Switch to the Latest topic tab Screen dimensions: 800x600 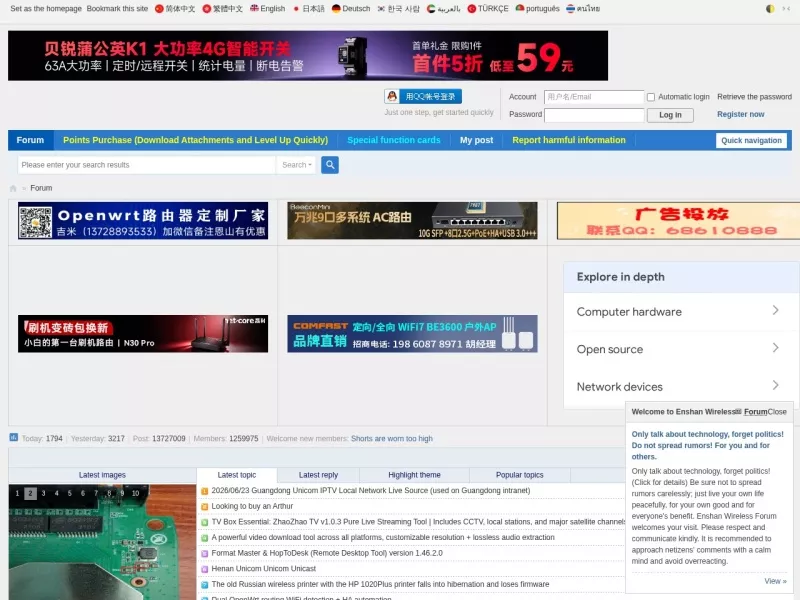pos(237,475)
